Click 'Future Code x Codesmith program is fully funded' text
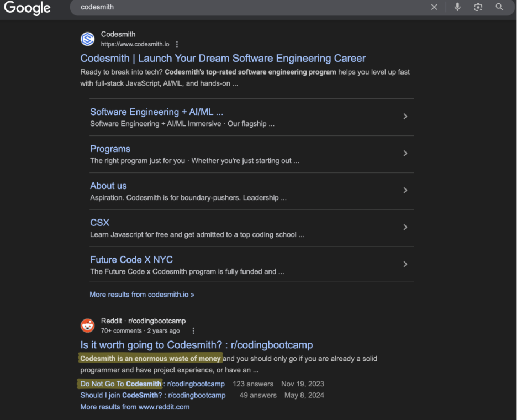This screenshot has height=420, width=517. pyautogui.click(x=187, y=271)
